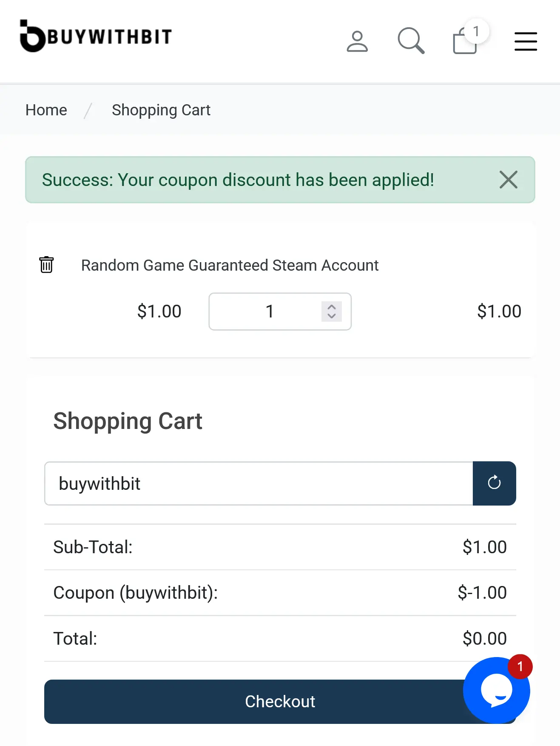Increase quantity with the up arrow
Screen dimensions: 560x746
(x=332, y=307)
